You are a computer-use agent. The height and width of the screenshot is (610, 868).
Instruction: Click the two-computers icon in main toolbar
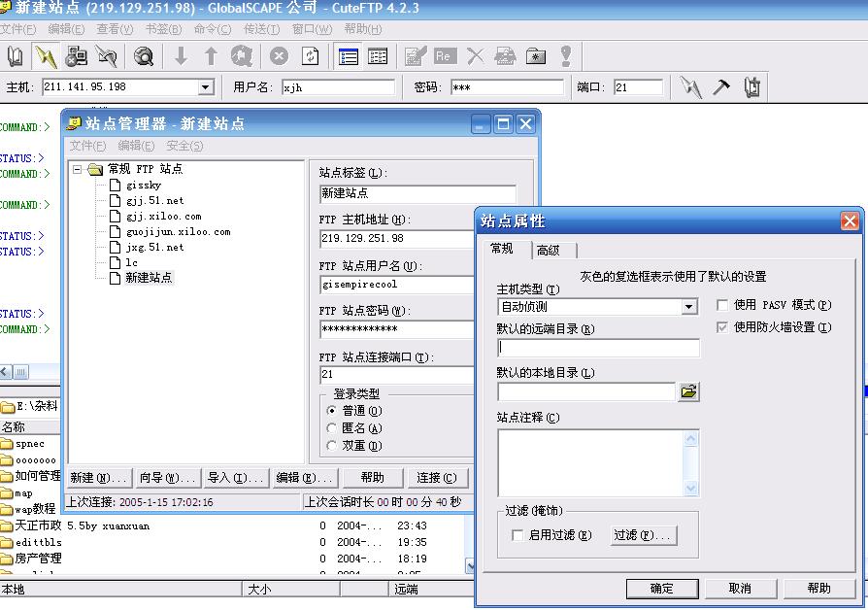77,56
